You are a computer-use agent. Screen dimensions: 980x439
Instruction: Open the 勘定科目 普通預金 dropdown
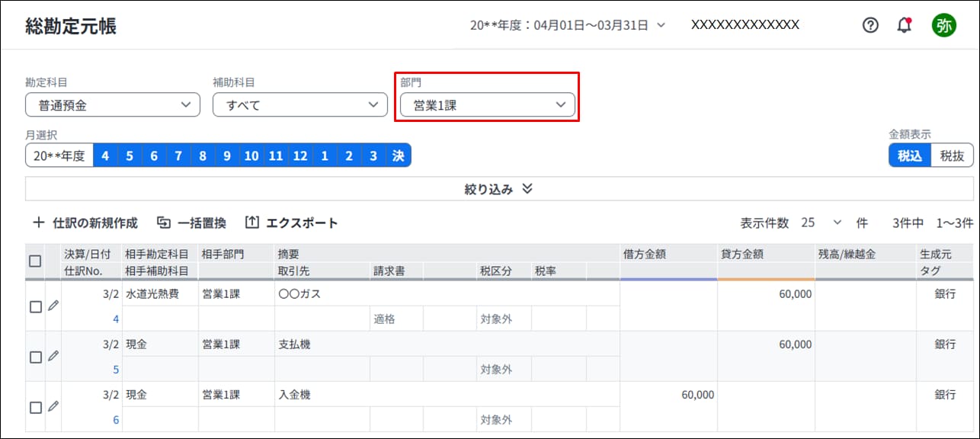click(x=112, y=105)
